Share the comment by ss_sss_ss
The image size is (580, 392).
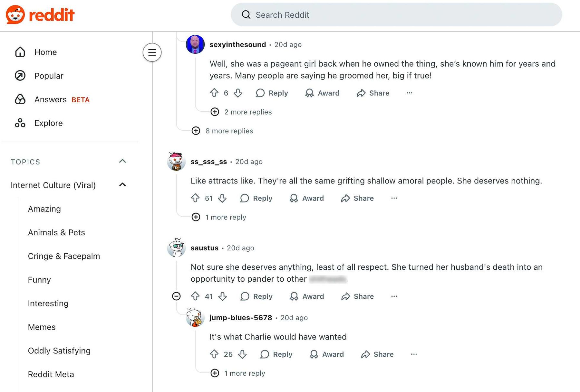click(357, 198)
